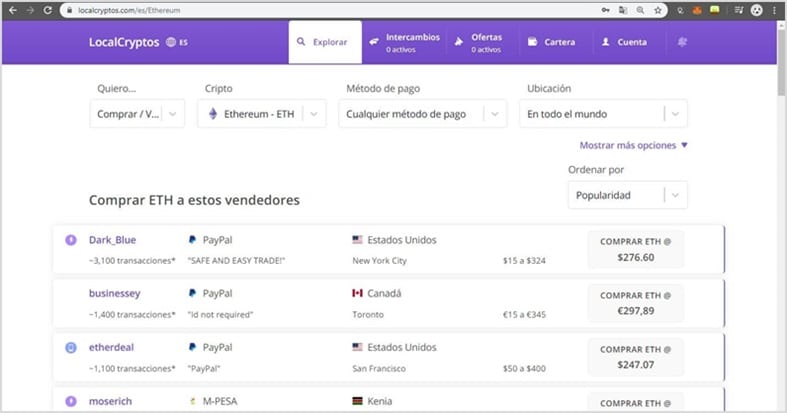
Task: Reload the page with the refresh icon
Action: tap(47, 10)
